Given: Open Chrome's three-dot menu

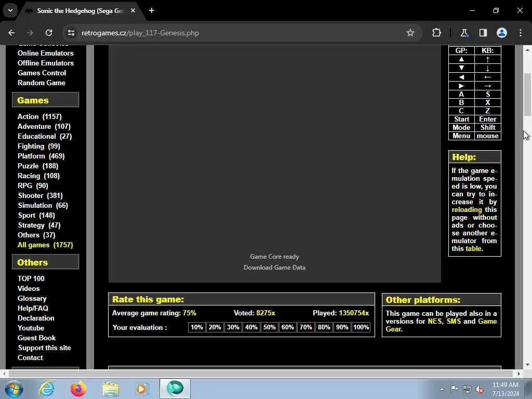Looking at the screenshot, I should pos(521,33).
